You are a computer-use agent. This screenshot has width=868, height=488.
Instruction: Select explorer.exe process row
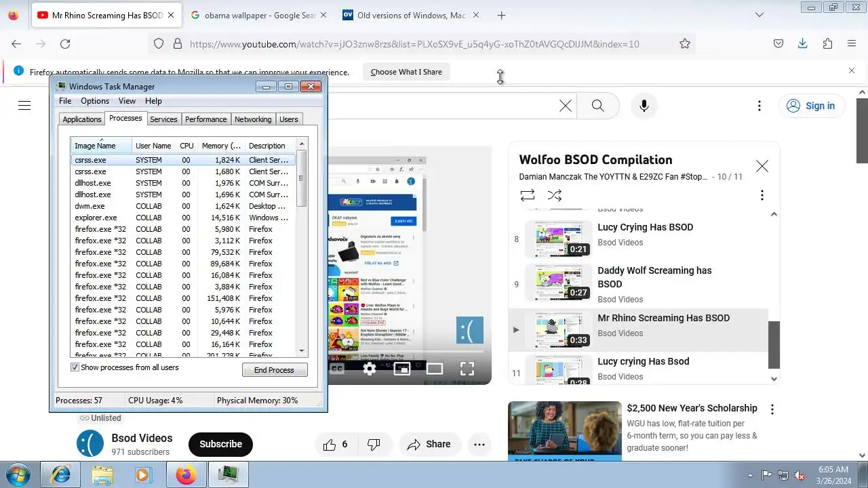click(184, 218)
